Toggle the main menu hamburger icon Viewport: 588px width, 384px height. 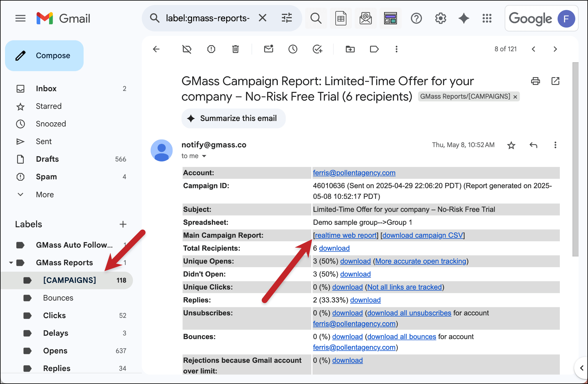pyautogui.click(x=20, y=18)
